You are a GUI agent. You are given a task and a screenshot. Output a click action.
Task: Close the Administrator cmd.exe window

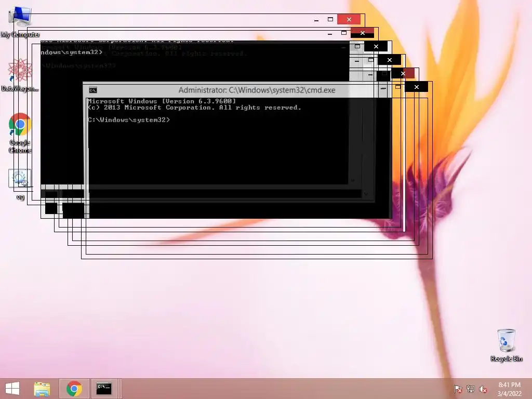pyautogui.click(x=416, y=87)
